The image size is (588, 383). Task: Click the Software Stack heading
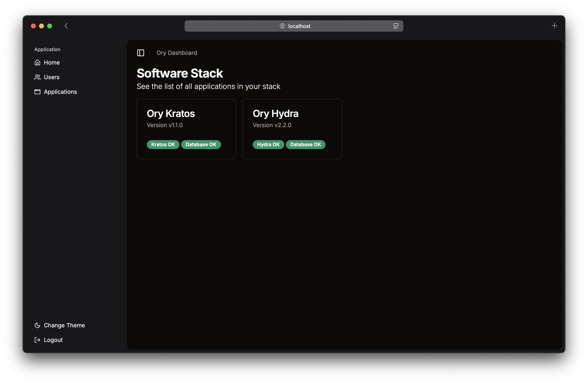[x=180, y=73]
